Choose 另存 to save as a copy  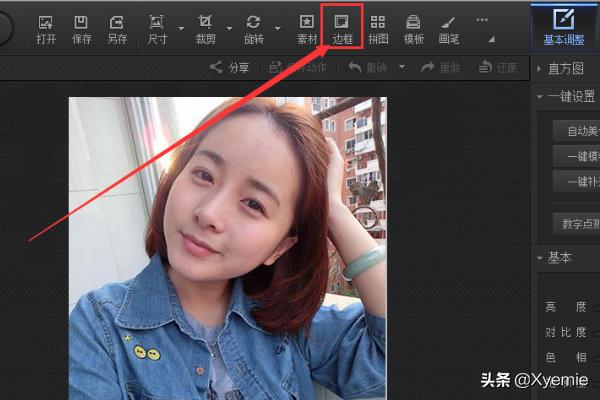[117, 29]
